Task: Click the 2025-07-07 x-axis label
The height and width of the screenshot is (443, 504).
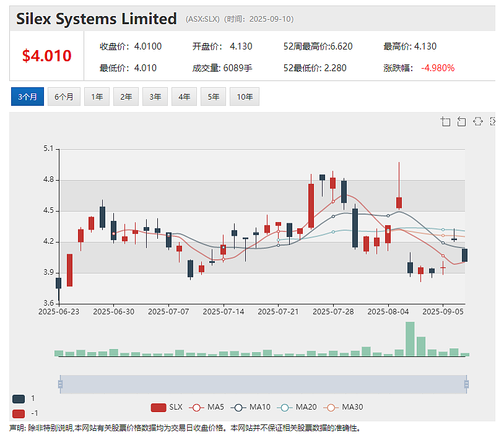Action: 168,312
